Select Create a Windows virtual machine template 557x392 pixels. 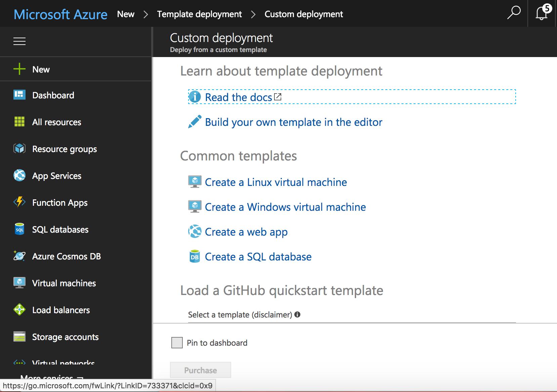pyautogui.click(x=285, y=207)
